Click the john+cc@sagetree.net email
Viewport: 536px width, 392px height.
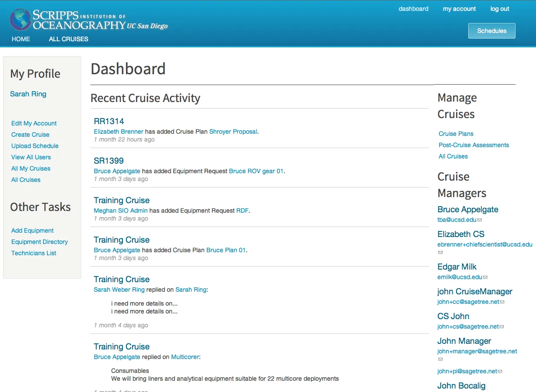click(x=468, y=302)
